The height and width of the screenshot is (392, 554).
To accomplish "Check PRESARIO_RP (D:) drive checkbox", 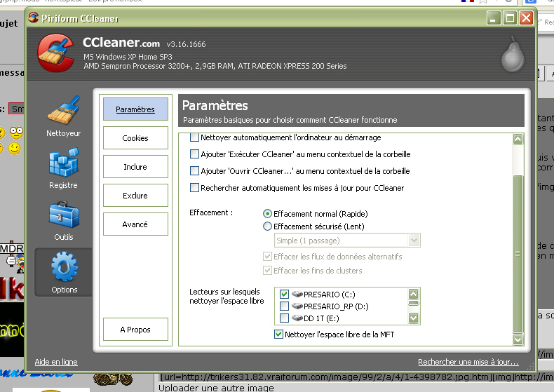I will point(284,306).
